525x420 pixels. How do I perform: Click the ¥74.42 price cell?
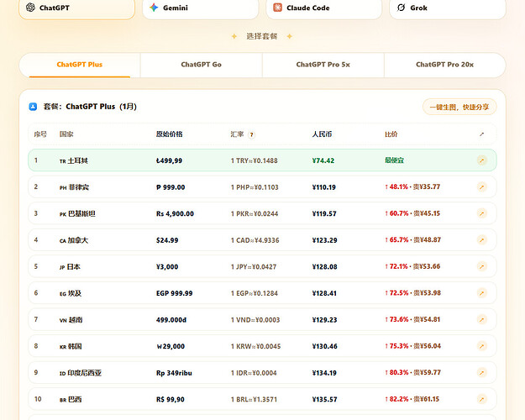pyautogui.click(x=323, y=160)
